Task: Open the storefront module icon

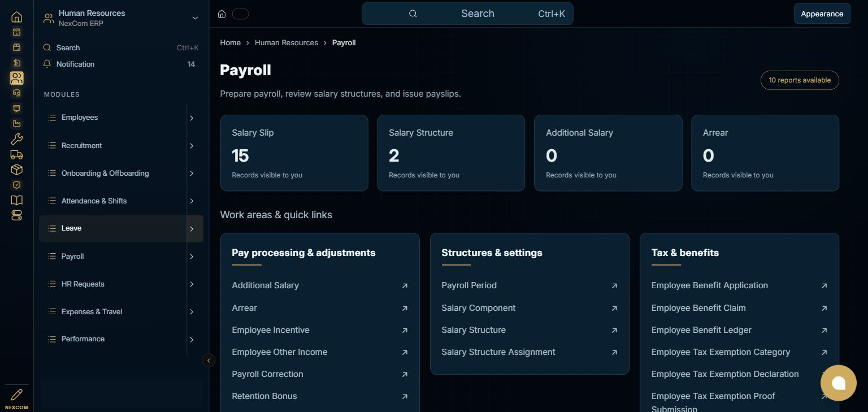Action: coord(17,47)
